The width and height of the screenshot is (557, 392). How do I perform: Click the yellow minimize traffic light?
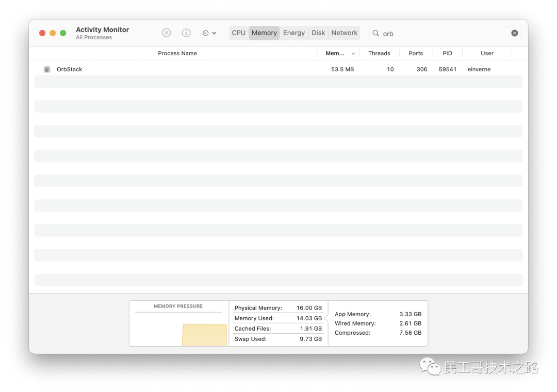52,32
